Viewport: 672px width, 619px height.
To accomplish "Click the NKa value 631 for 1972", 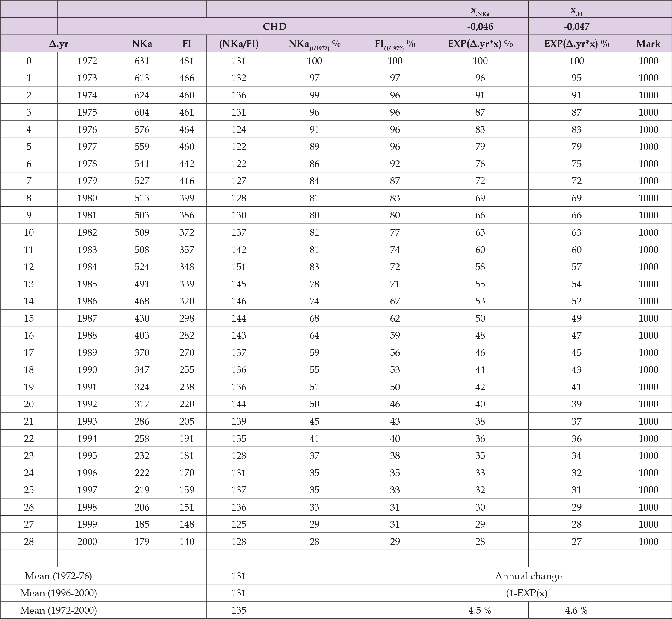I will (142, 61).
